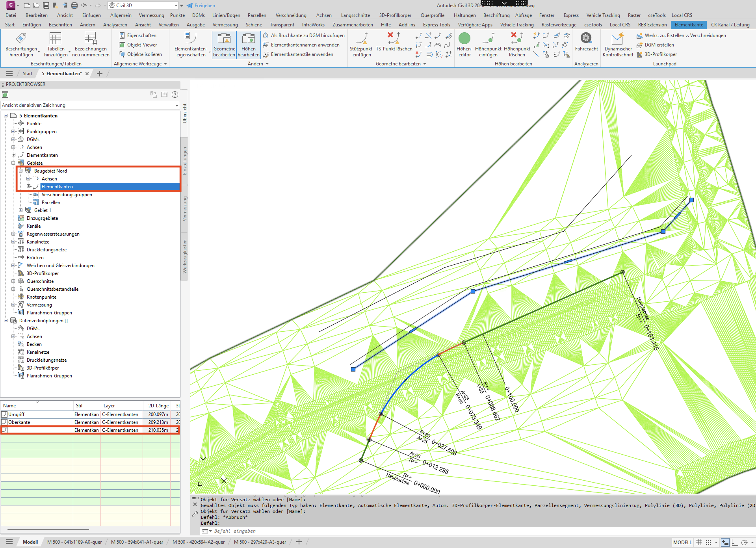756x548 pixels.
Task: Expand the Punktgruppen tree node
Action: [13, 132]
